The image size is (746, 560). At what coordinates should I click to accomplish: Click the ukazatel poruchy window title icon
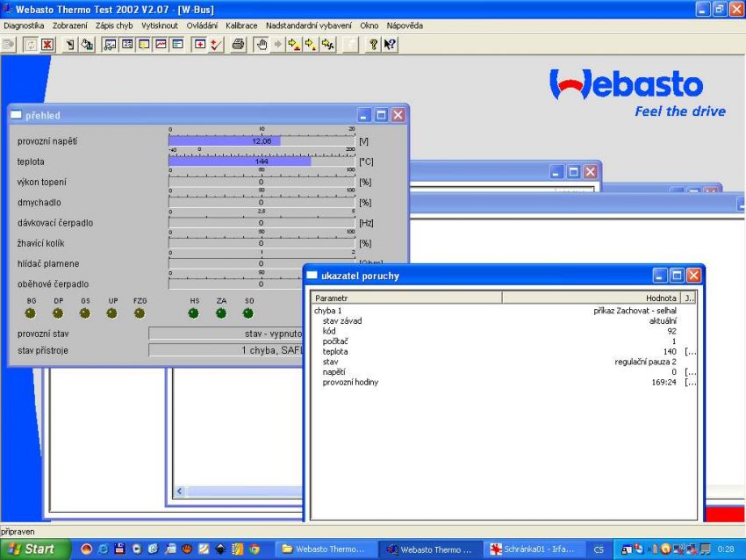312,275
